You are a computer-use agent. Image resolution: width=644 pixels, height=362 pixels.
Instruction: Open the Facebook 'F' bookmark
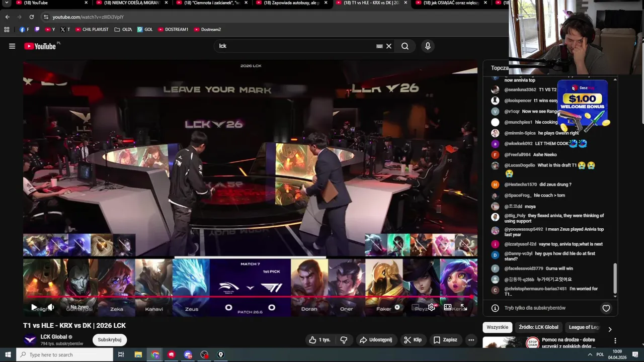(24, 30)
